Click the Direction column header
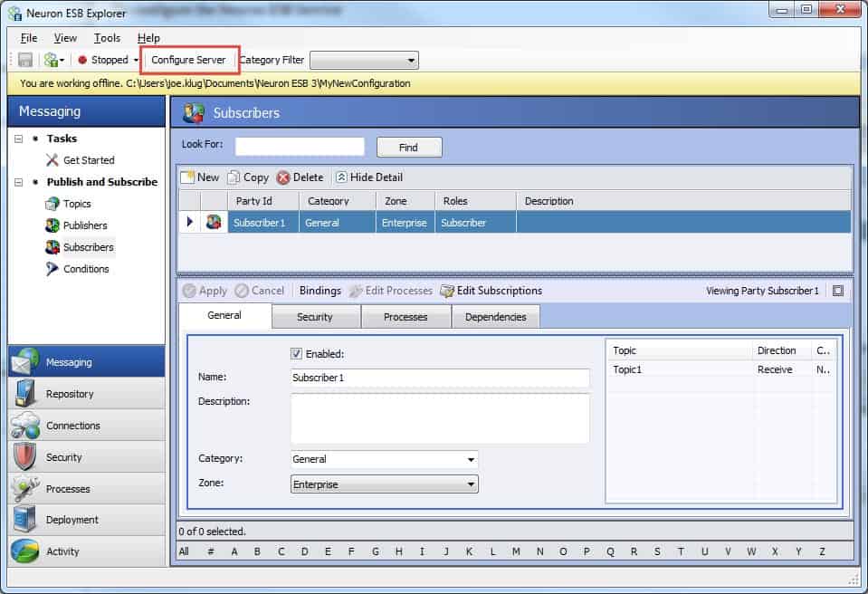 click(781, 350)
